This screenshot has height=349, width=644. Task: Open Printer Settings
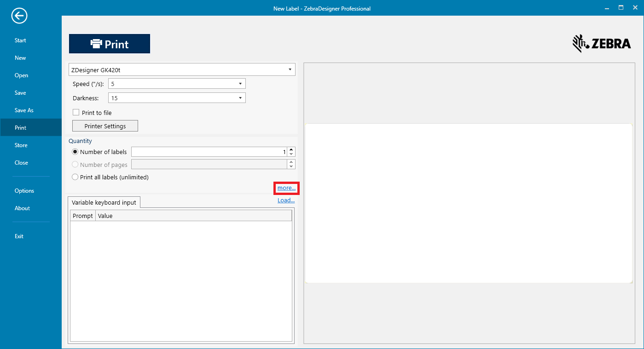[x=105, y=126]
